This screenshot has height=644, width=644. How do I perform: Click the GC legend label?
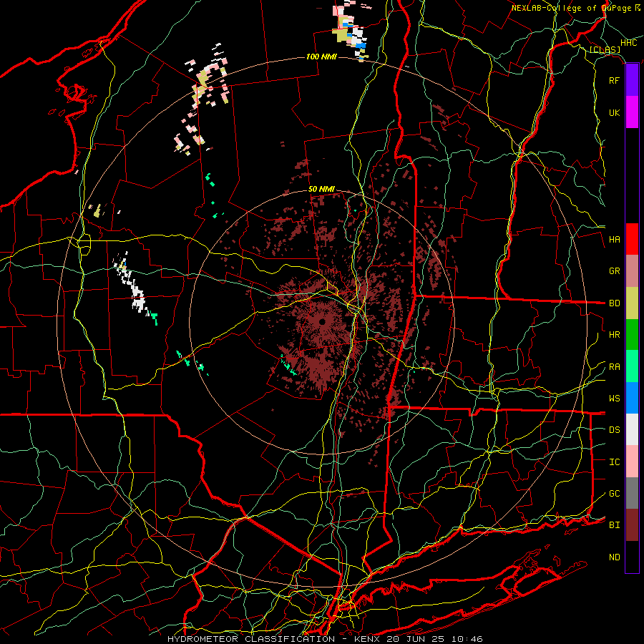(x=614, y=494)
